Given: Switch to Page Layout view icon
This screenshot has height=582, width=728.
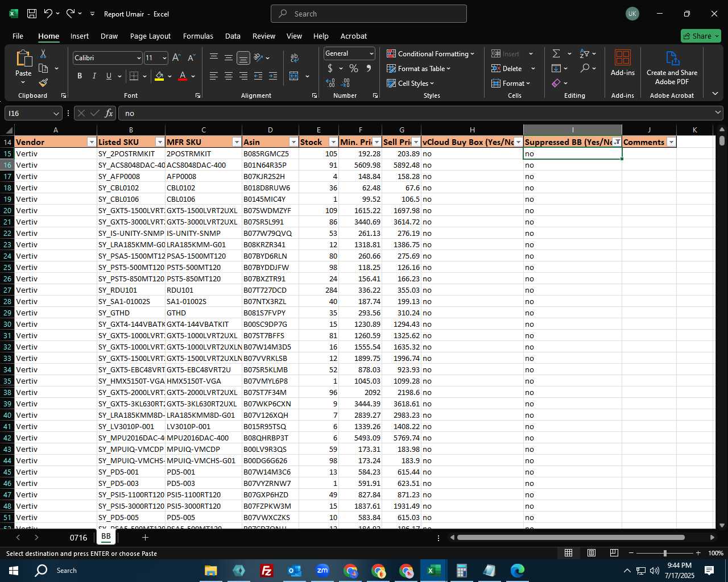Looking at the screenshot, I should pyautogui.click(x=591, y=553).
